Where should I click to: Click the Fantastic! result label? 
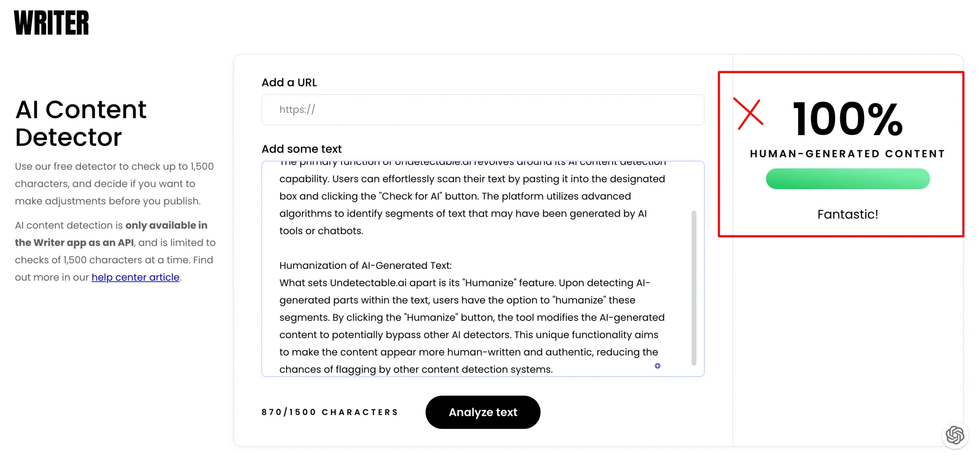(x=847, y=214)
